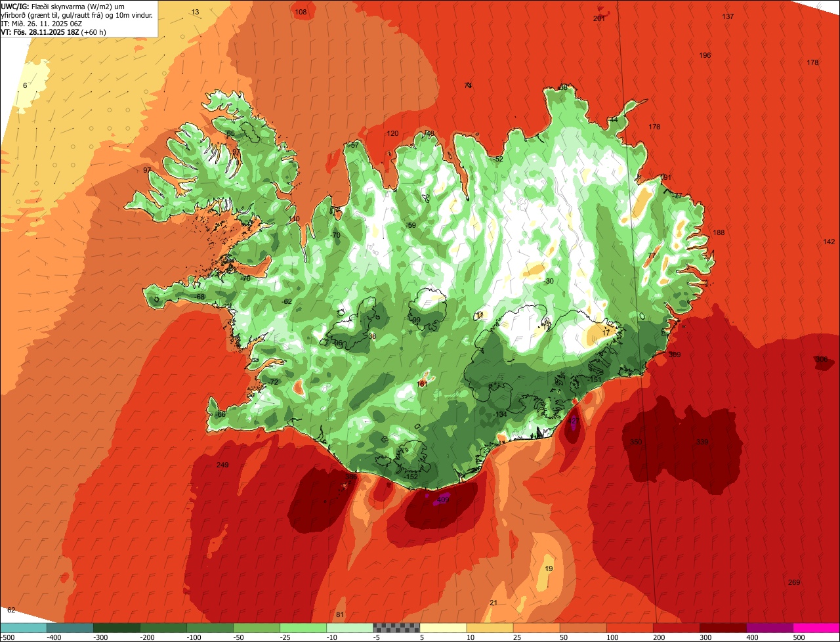Click the map value '13'
The image size is (840, 642).
[195, 12]
